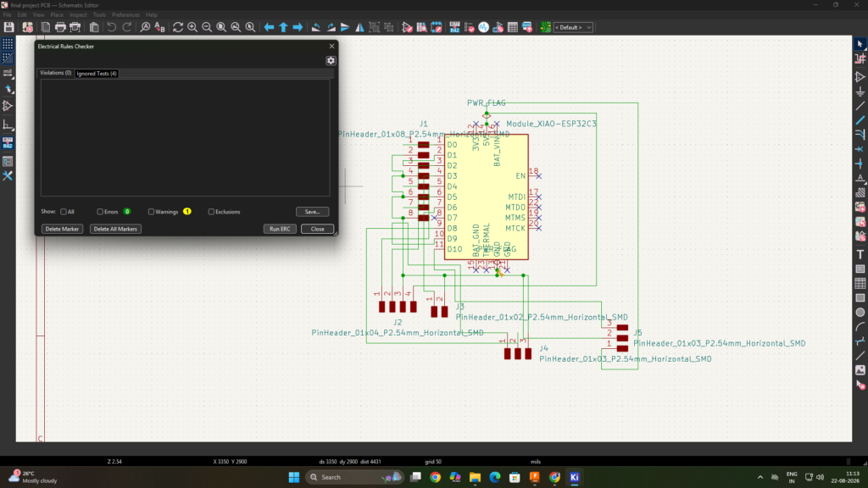868x488 pixels.
Task: Open the Simulator icon
Action: click(484, 27)
